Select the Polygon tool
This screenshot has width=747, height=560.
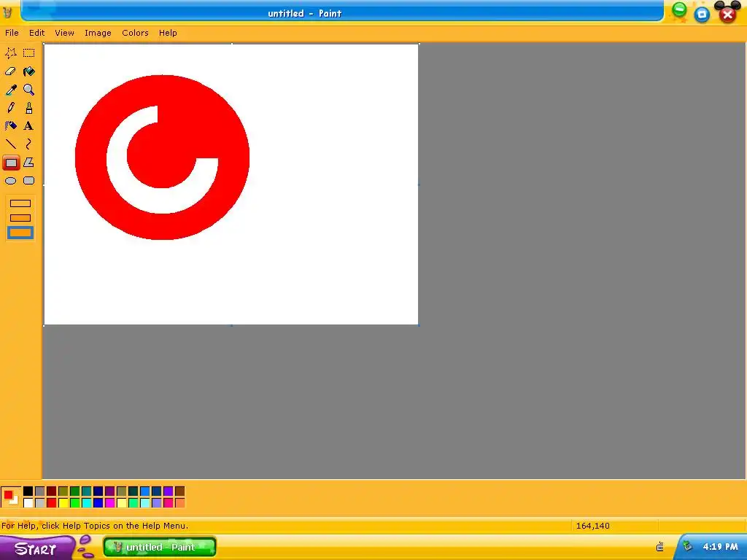point(29,163)
